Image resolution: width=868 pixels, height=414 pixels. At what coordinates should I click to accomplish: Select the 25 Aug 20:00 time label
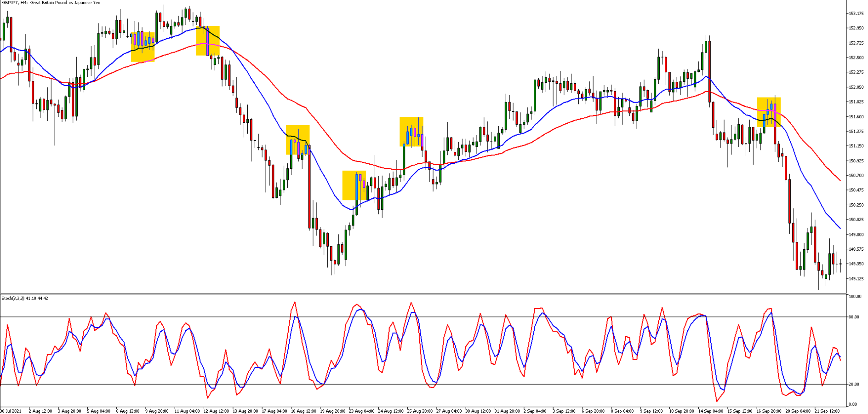click(x=421, y=411)
